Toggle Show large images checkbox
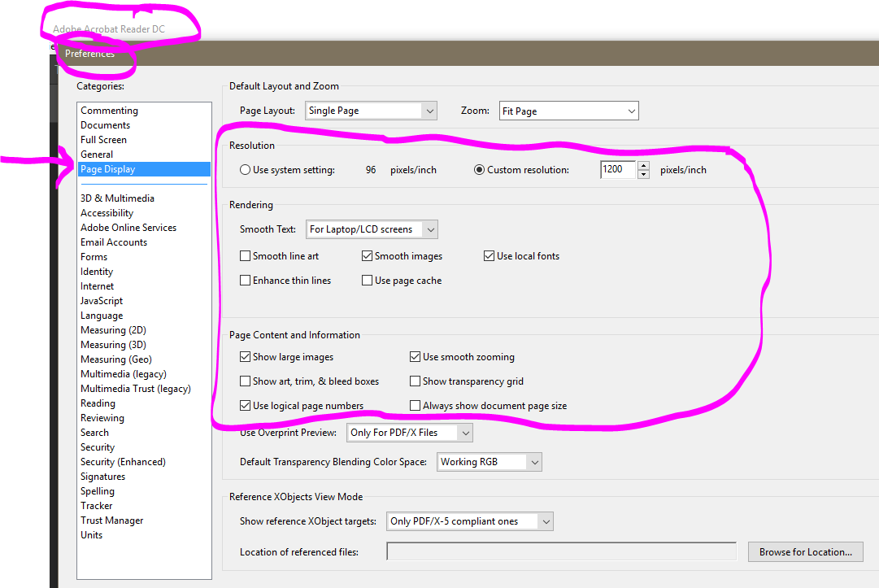 tap(245, 357)
